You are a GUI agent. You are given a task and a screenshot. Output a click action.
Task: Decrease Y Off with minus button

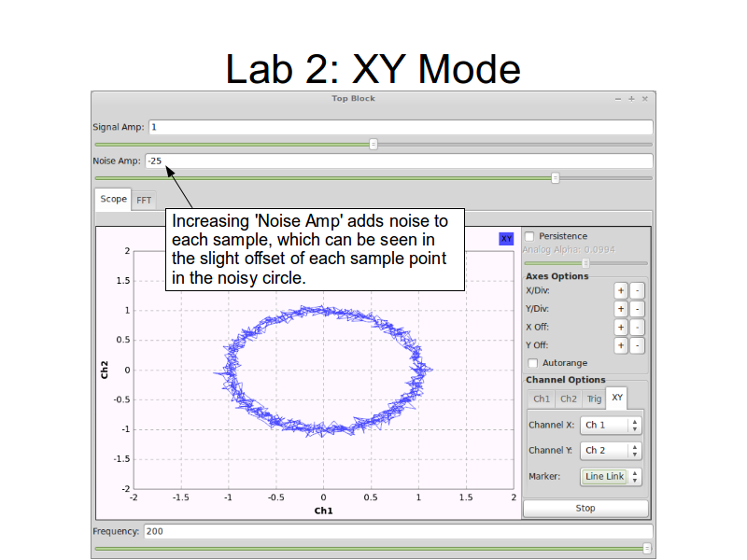[637, 345]
